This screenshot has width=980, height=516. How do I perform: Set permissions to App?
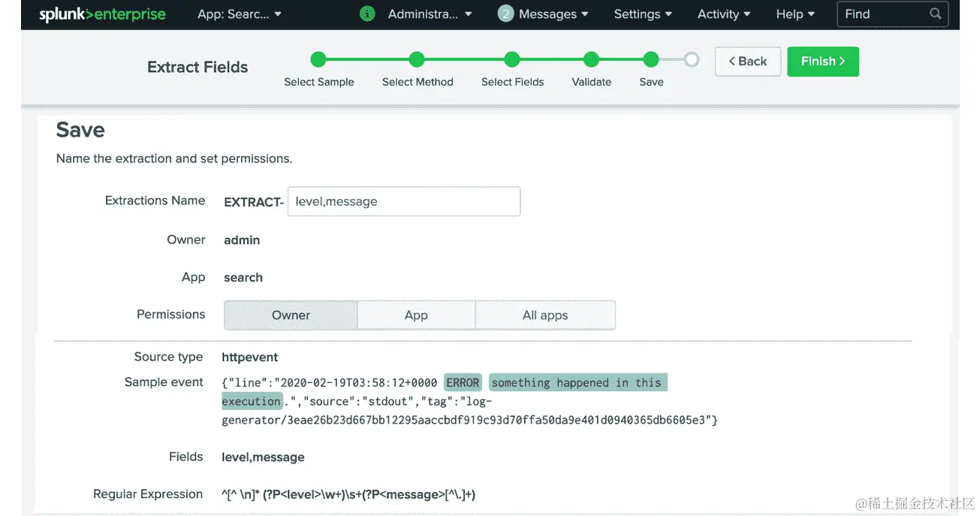pos(416,315)
